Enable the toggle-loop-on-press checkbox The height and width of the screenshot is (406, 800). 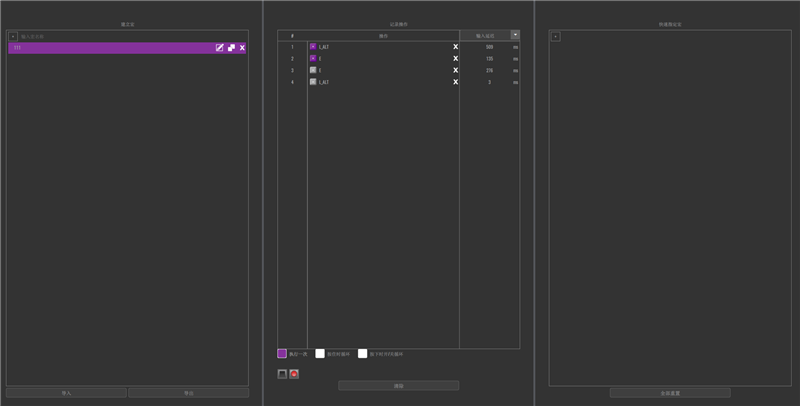coord(362,353)
